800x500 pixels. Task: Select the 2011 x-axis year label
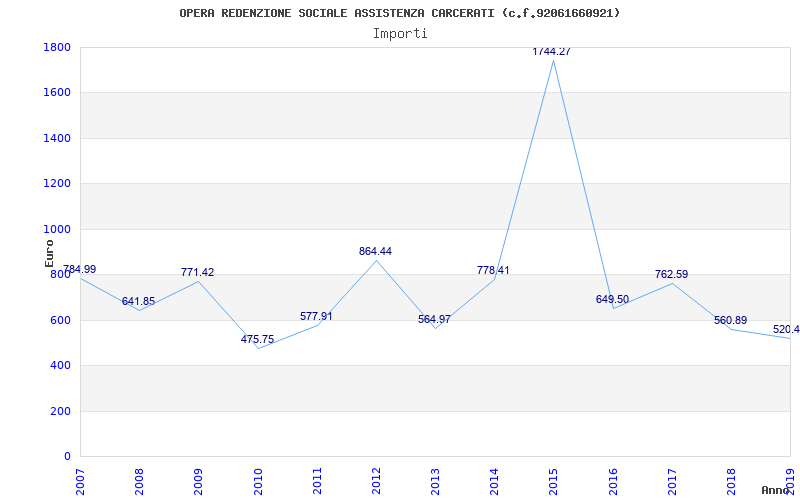click(317, 481)
